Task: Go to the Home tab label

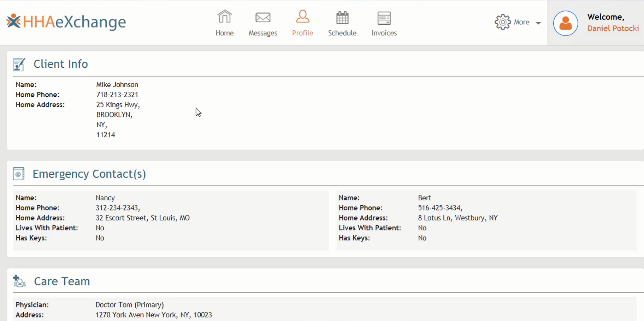Action: (224, 33)
